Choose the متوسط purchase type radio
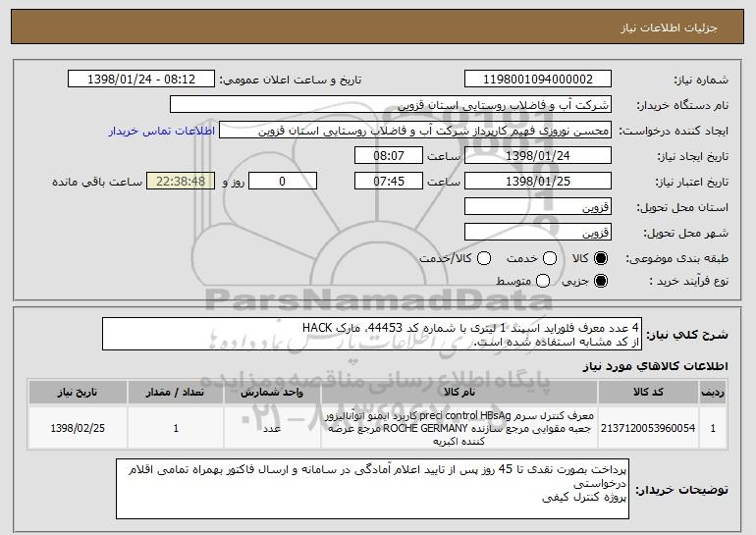756x535 pixels. pos(543,281)
